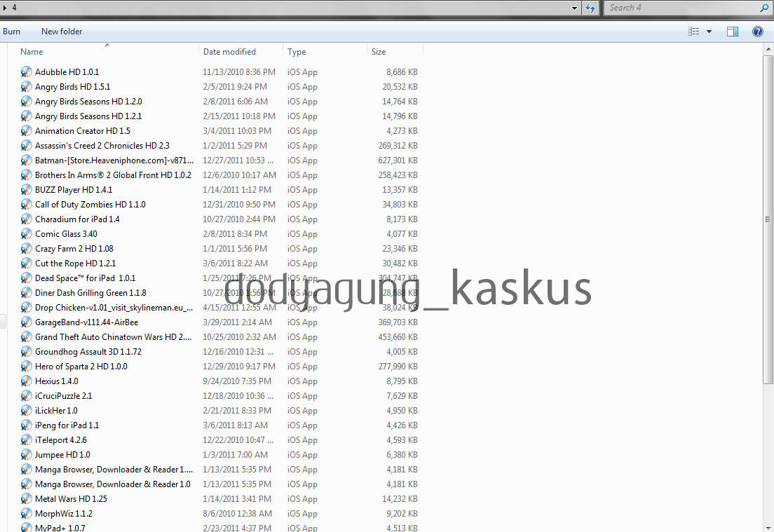Click the Grand Theft Auto Chinatown Wars icon
Viewport: 774px width, 532px height.
(26, 337)
